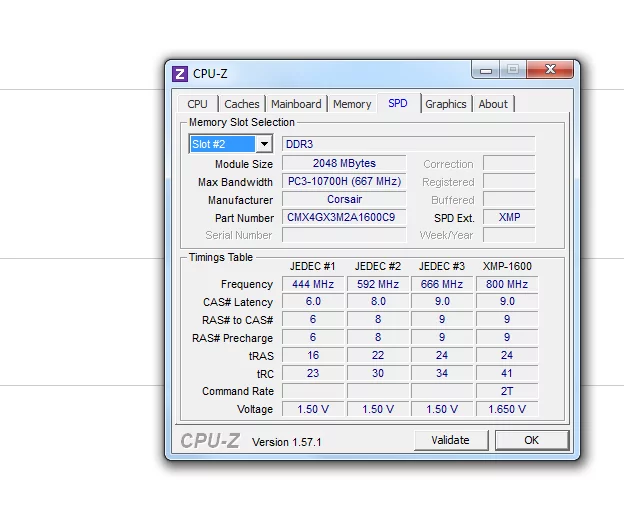Open the Mainboard tab

tap(296, 104)
